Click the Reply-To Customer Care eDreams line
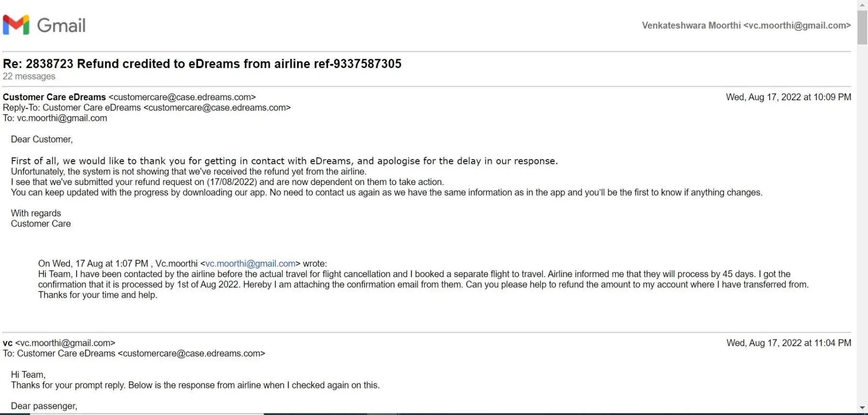Screen dimensions: 868x415 pos(147,107)
